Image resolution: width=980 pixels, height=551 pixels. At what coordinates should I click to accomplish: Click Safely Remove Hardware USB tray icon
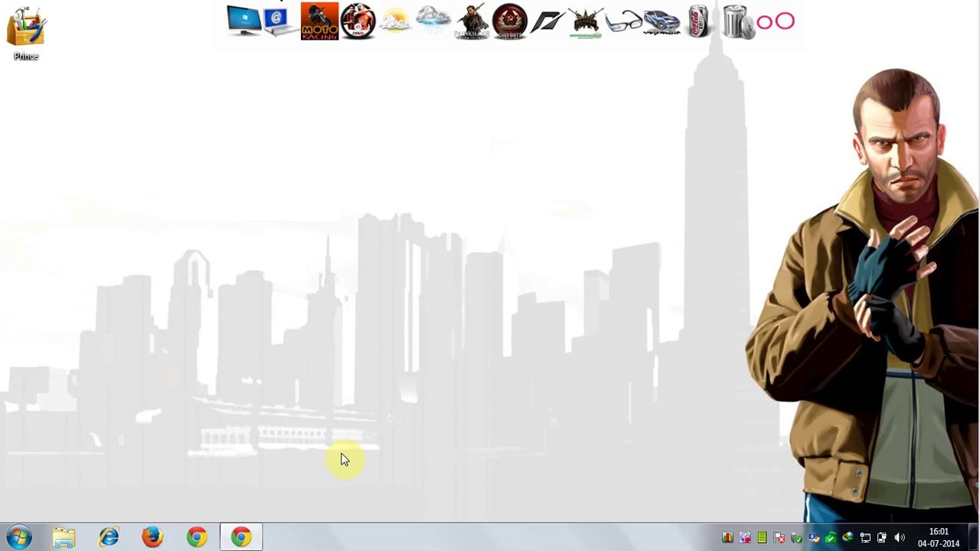coord(796,538)
